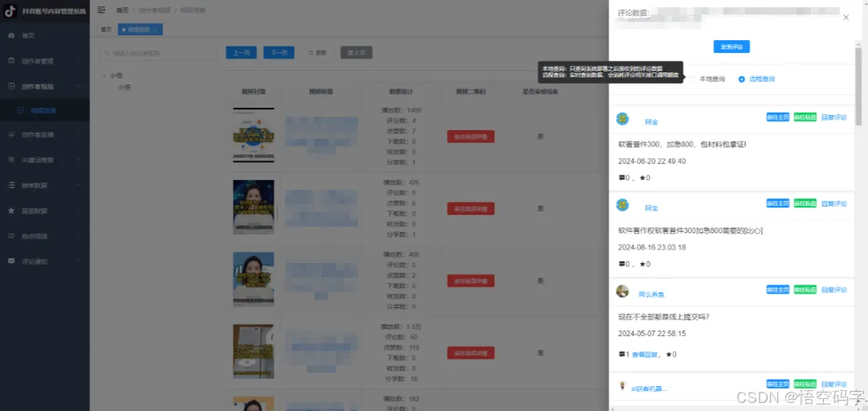Click the 首页 home icon in the sidebar
868x411 pixels.
[11, 35]
